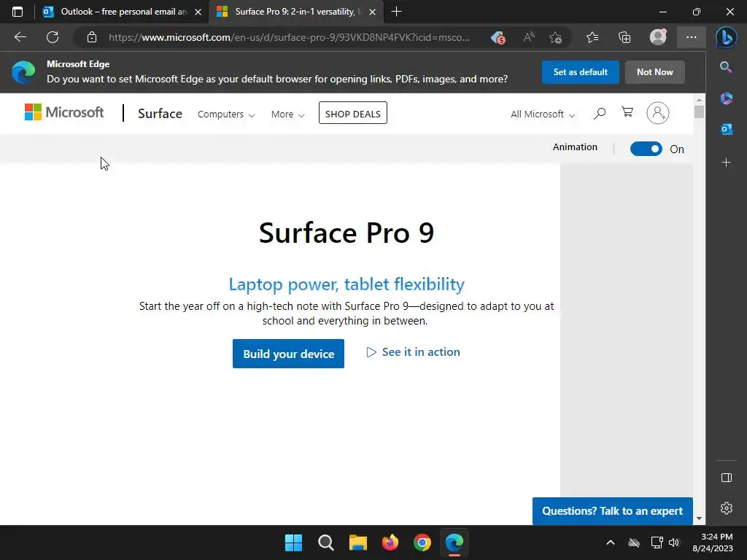Click the page scrollbar down arrow
The width and height of the screenshot is (747, 560).
pyautogui.click(x=699, y=518)
